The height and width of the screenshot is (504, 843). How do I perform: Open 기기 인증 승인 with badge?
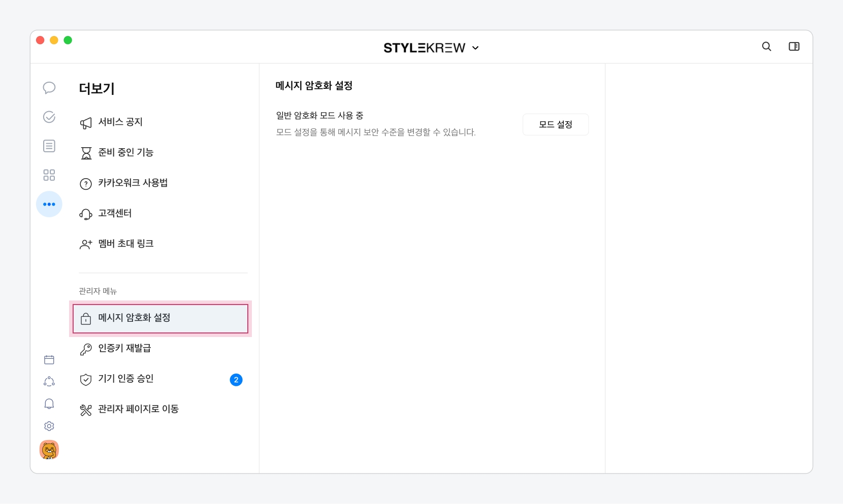[125, 379]
